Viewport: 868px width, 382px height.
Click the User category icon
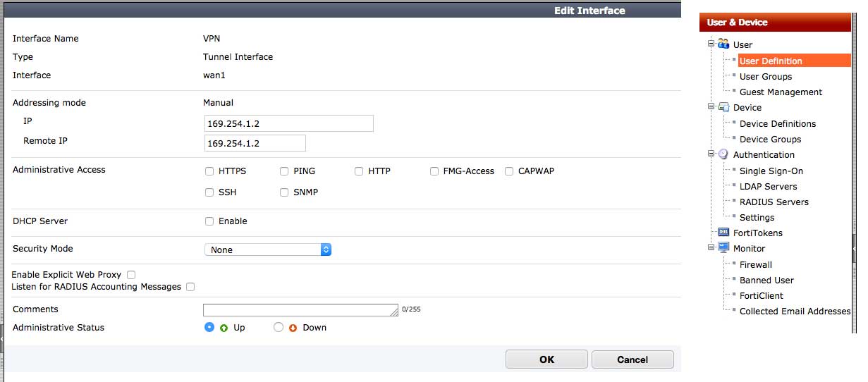(723, 44)
